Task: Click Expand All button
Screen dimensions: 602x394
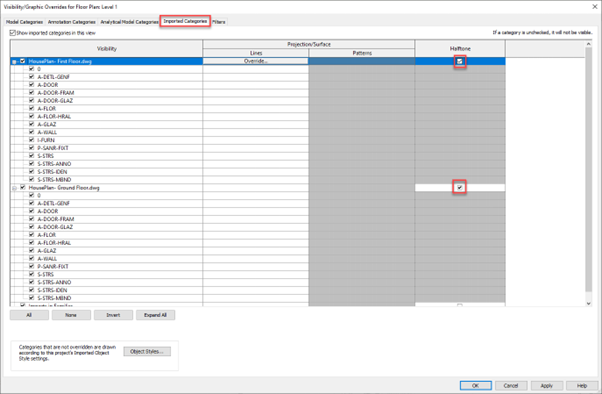Action: coord(155,315)
